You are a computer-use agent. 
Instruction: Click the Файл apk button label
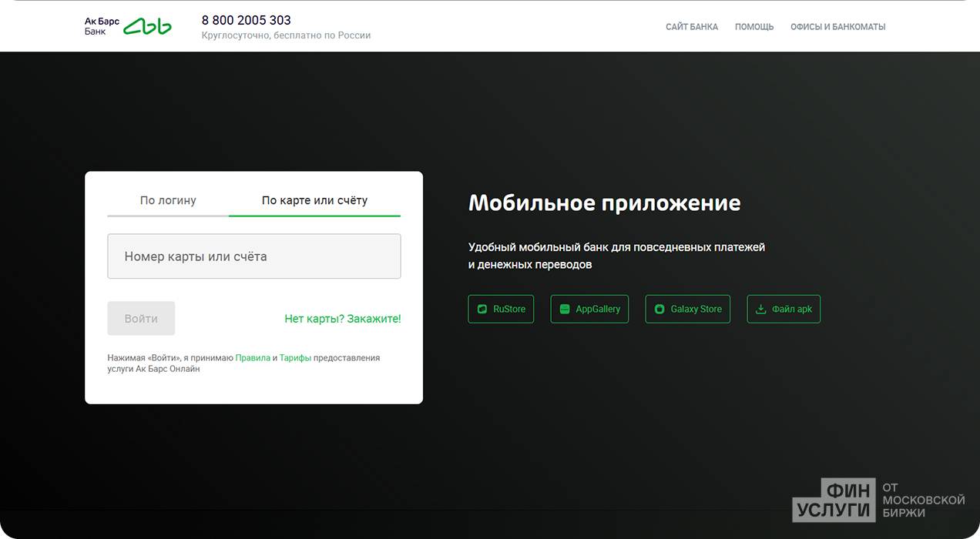pyautogui.click(x=792, y=309)
